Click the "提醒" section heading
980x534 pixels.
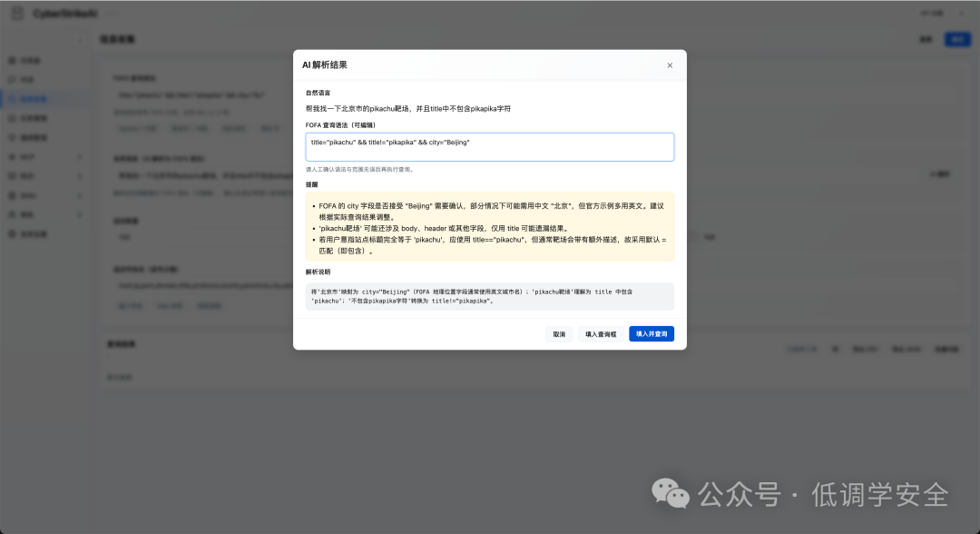click(312, 184)
